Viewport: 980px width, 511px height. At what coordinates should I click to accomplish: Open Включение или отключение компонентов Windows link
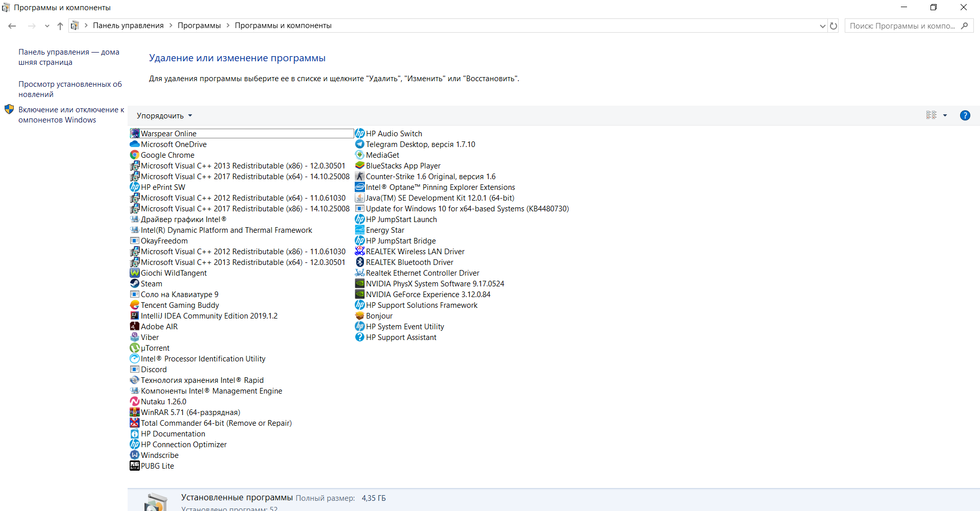[x=71, y=114]
